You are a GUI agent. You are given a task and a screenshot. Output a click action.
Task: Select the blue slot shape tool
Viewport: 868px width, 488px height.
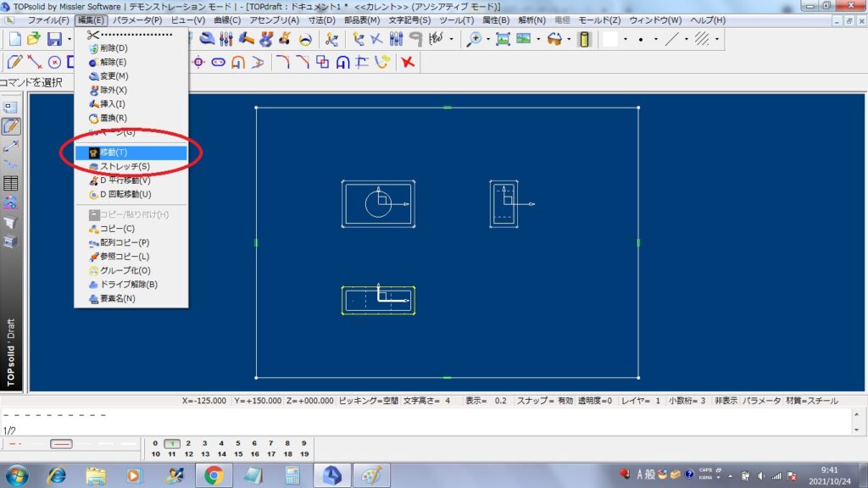[x=218, y=62]
